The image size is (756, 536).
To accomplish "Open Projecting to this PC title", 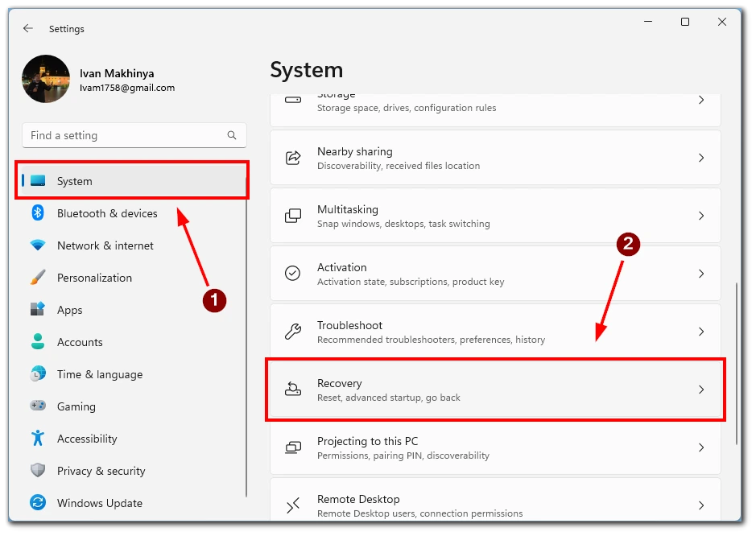I will tap(367, 441).
